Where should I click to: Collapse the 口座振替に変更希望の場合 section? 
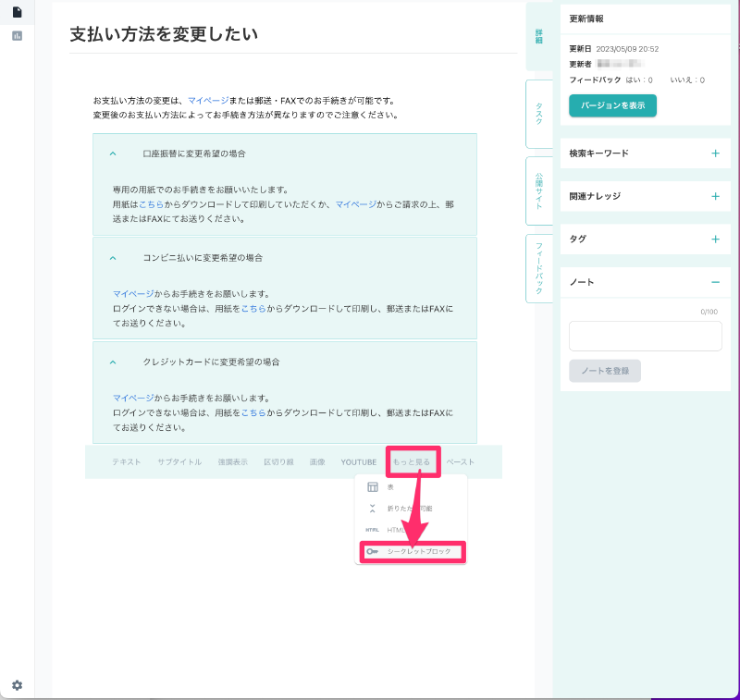113,154
